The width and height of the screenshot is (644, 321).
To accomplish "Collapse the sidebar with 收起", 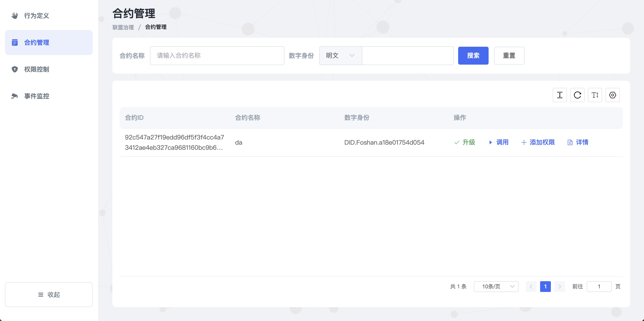I will (49, 295).
